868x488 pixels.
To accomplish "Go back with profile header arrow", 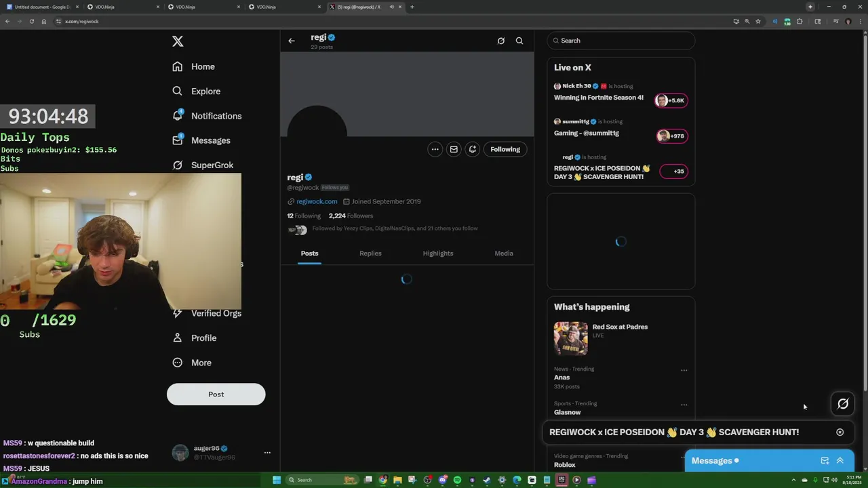I will pos(292,41).
